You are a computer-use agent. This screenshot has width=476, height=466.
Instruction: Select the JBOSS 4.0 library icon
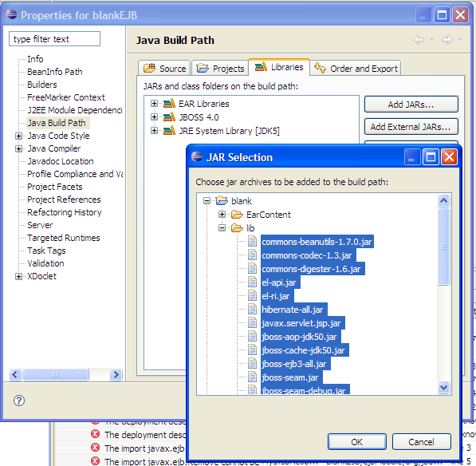pos(169,117)
